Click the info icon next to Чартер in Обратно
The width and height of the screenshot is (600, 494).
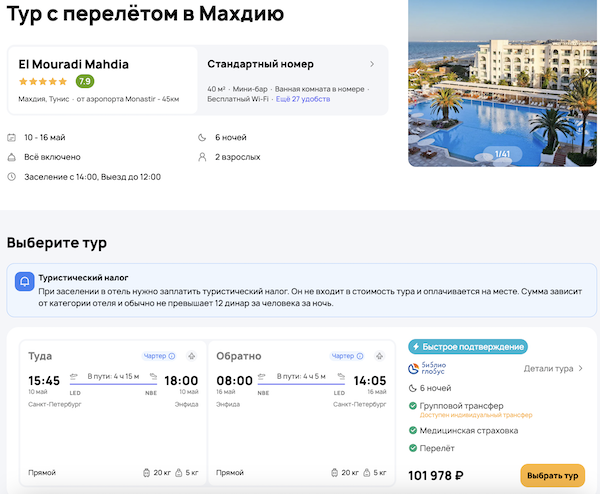click(x=362, y=356)
